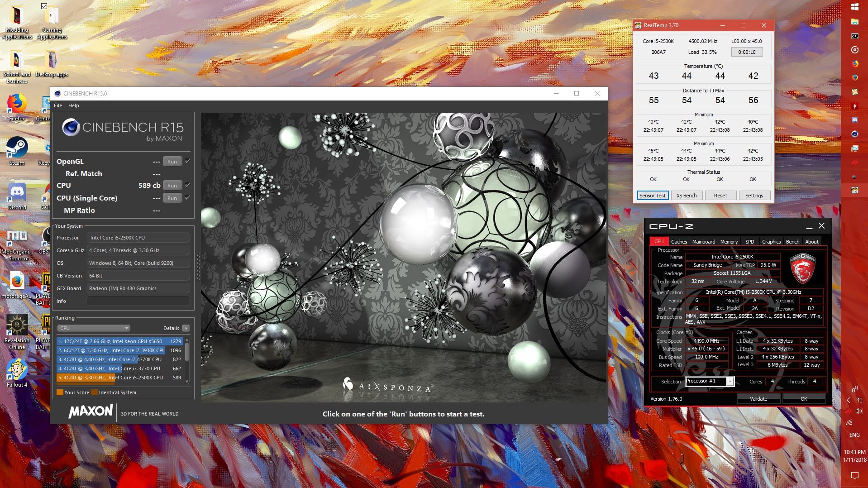Open Wi-Fi network tray icon

[849, 422]
